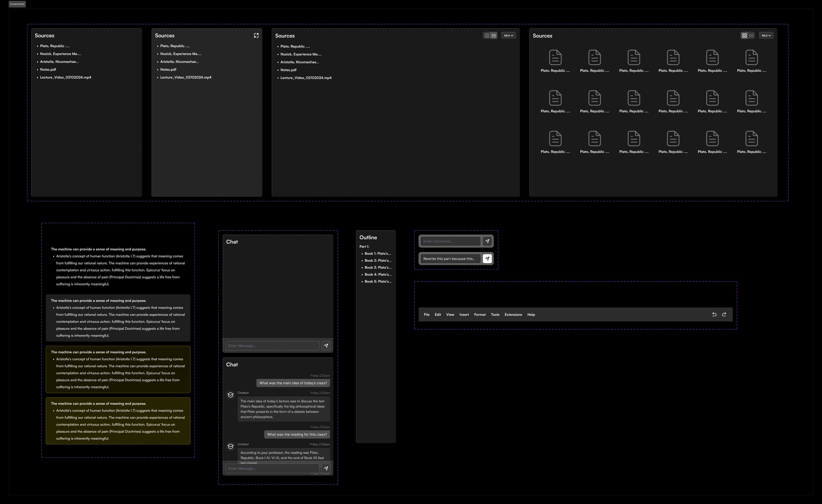Open the Insert menu
822x504 pixels.
(x=464, y=315)
